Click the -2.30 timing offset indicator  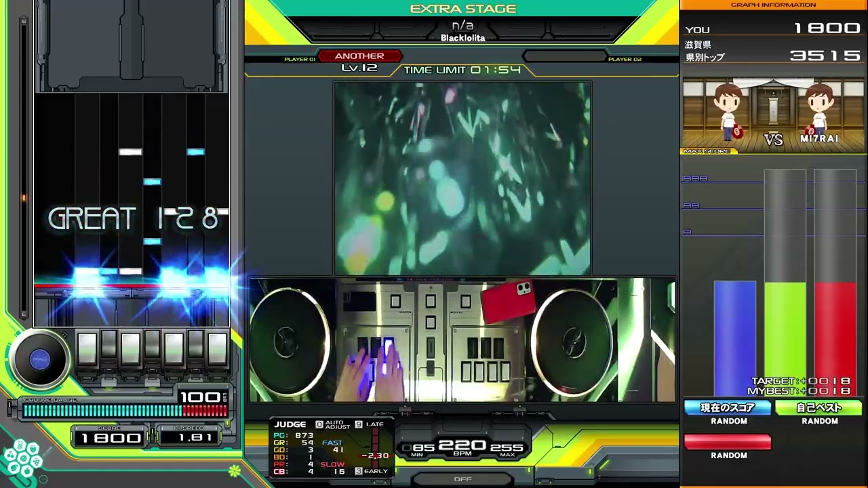pos(374,456)
